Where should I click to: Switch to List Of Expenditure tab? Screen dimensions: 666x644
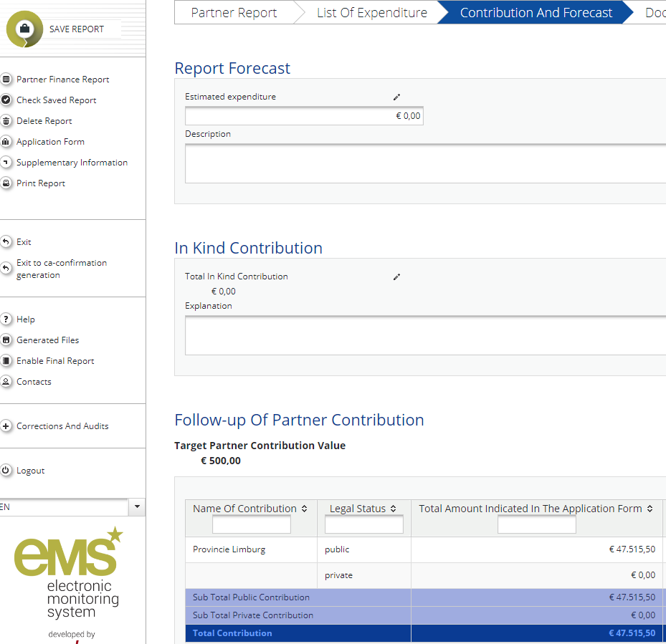tap(371, 12)
